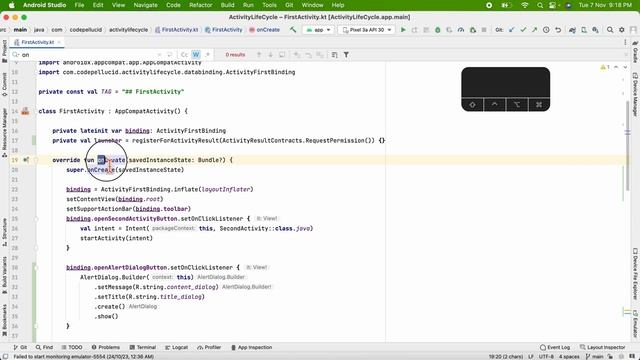Clear the search field text
Viewport: 640px width, 360px height.
coord(159,55)
